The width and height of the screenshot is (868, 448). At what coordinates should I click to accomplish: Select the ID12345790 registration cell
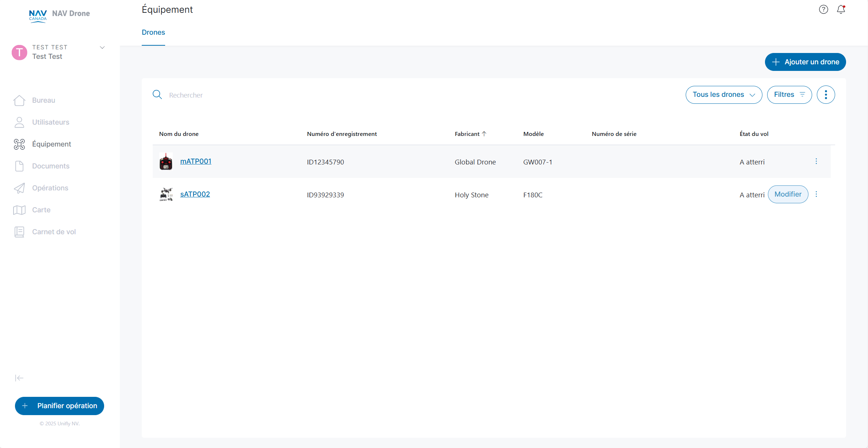(325, 162)
